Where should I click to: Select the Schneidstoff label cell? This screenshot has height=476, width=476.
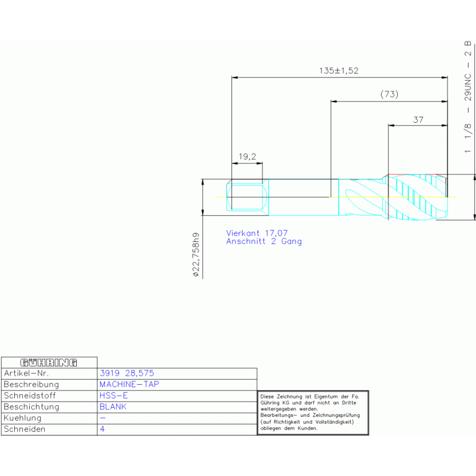49,396
